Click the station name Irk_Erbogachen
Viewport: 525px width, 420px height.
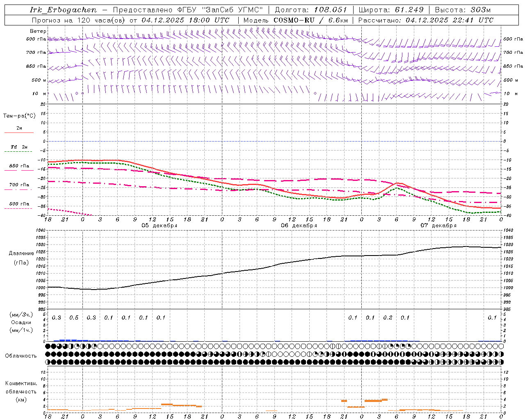pyautogui.click(x=63, y=10)
